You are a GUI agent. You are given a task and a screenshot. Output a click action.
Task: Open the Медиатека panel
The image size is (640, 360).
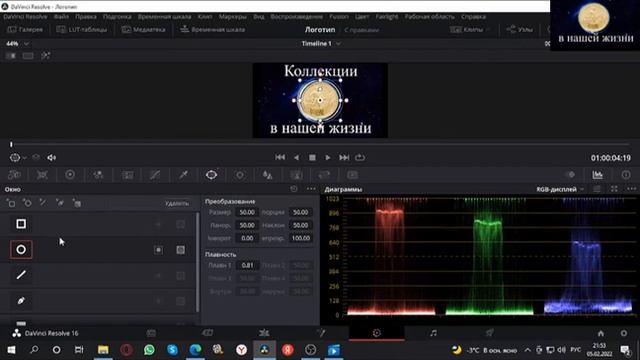pyautogui.click(x=144, y=29)
